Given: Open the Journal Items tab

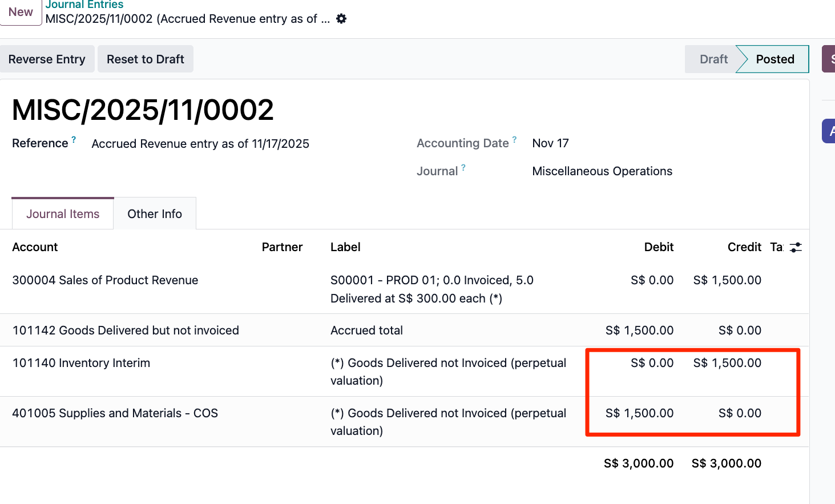Looking at the screenshot, I should pos(63,214).
